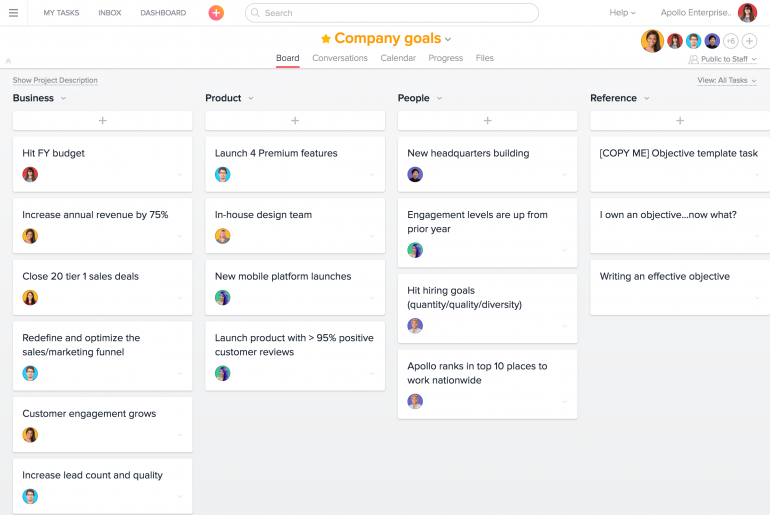The height and width of the screenshot is (515, 770).
Task: Open the hamburger sidebar menu
Action: [x=13, y=13]
